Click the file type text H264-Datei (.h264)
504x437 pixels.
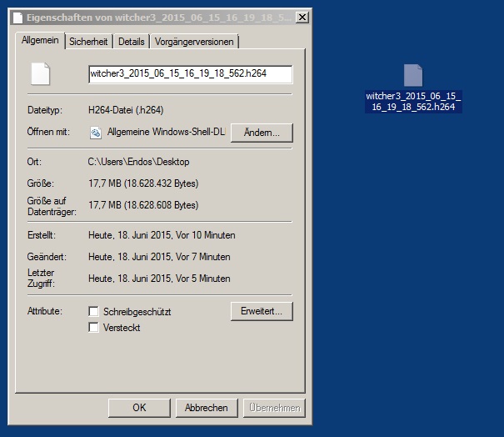(x=126, y=110)
